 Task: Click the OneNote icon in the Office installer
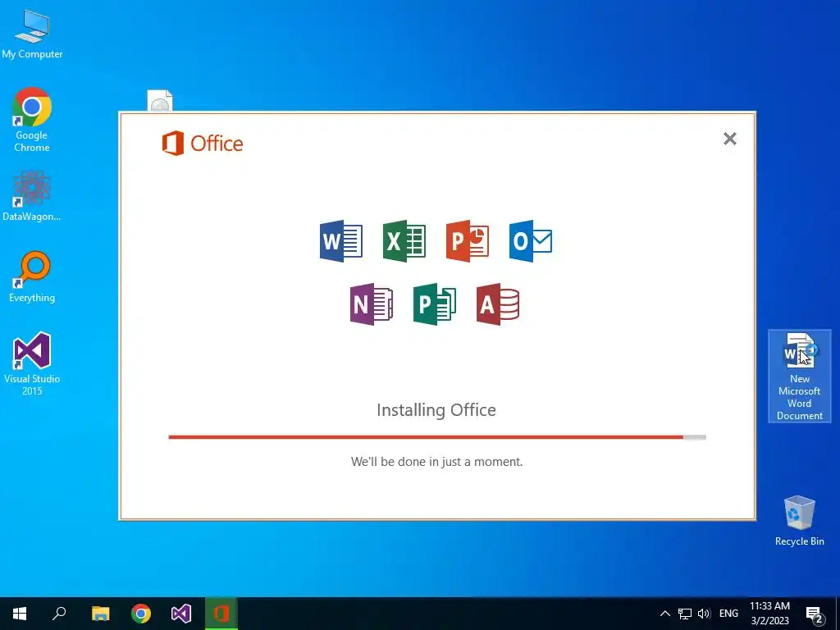372,304
